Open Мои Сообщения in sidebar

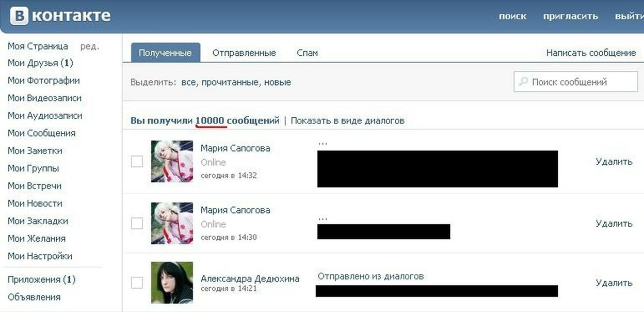coord(41,133)
